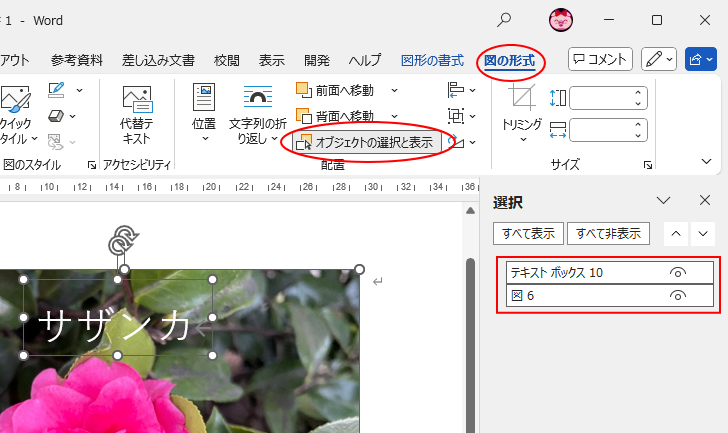Click the picture layout icon
Viewport: 728px width, 433px height.
tap(56, 142)
